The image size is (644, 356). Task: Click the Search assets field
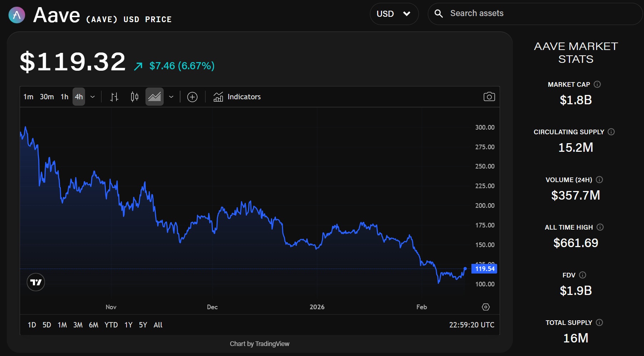click(536, 14)
